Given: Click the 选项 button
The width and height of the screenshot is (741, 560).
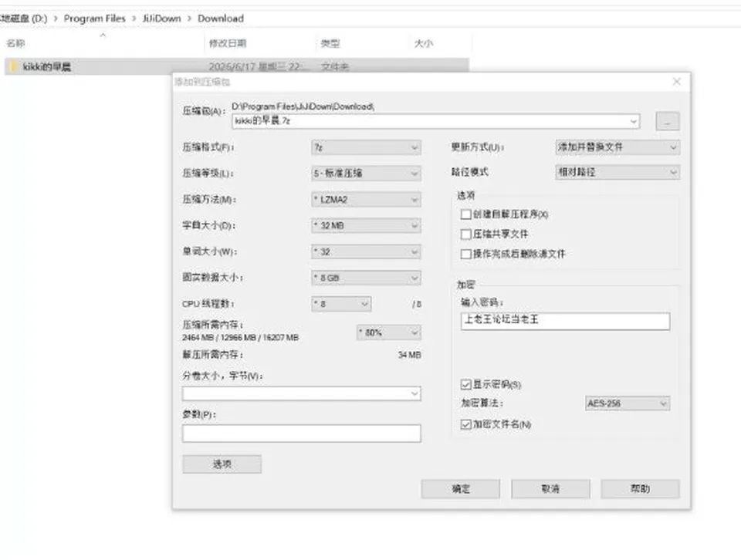Looking at the screenshot, I should pyautogui.click(x=222, y=464).
